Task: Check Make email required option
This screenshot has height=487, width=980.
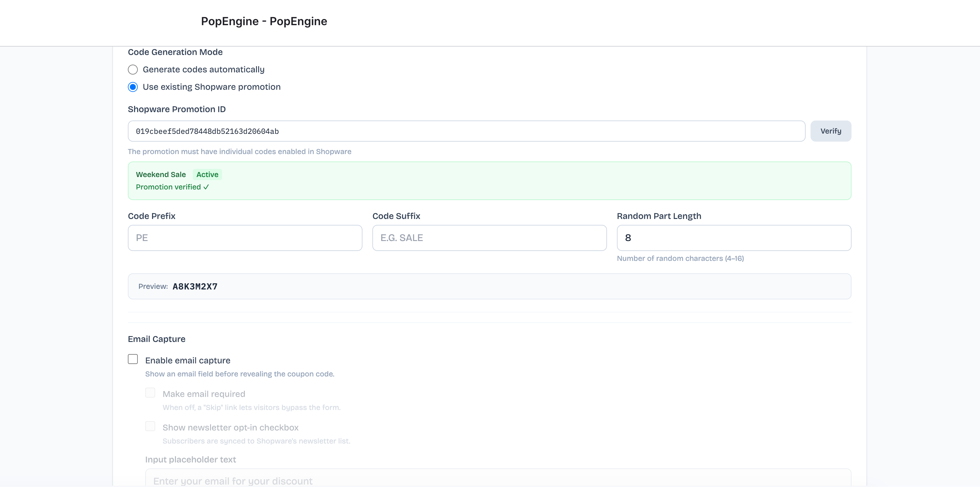Action: [150, 393]
